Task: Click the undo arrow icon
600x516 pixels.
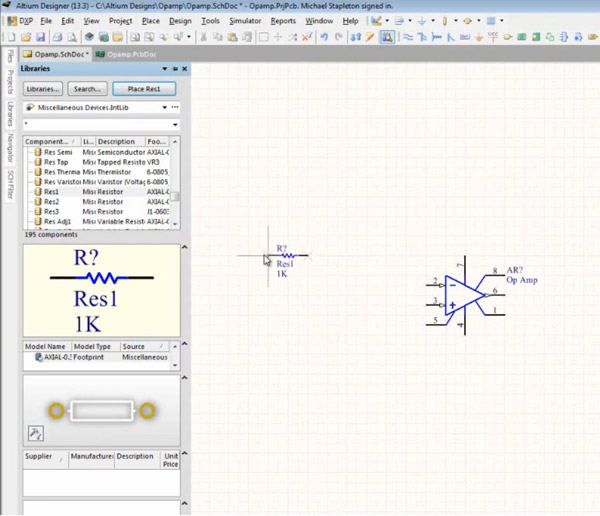Action: (x=324, y=37)
